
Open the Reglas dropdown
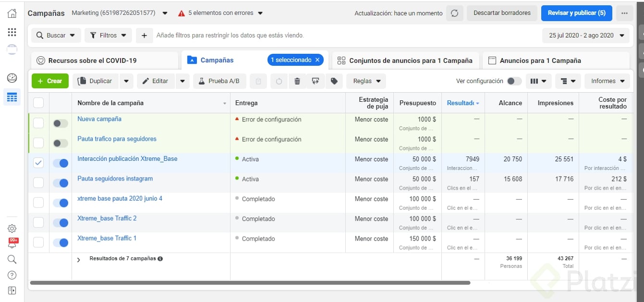366,81
